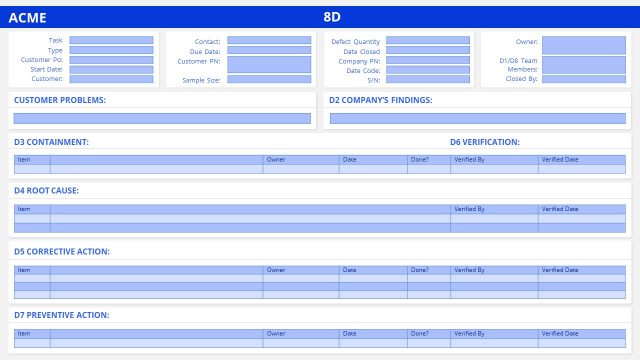This screenshot has width=640, height=360.
Task: Select the Date Closed input field
Action: pyautogui.click(x=428, y=50)
